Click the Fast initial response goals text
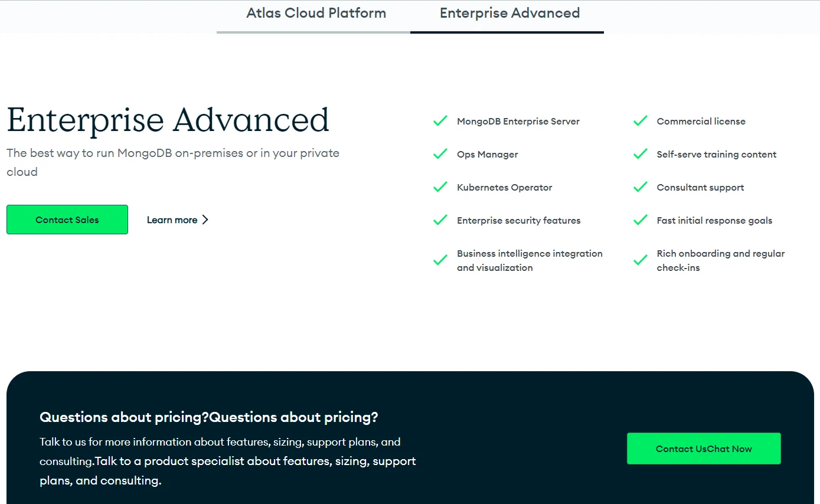The width and height of the screenshot is (820, 504). pos(715,220)
